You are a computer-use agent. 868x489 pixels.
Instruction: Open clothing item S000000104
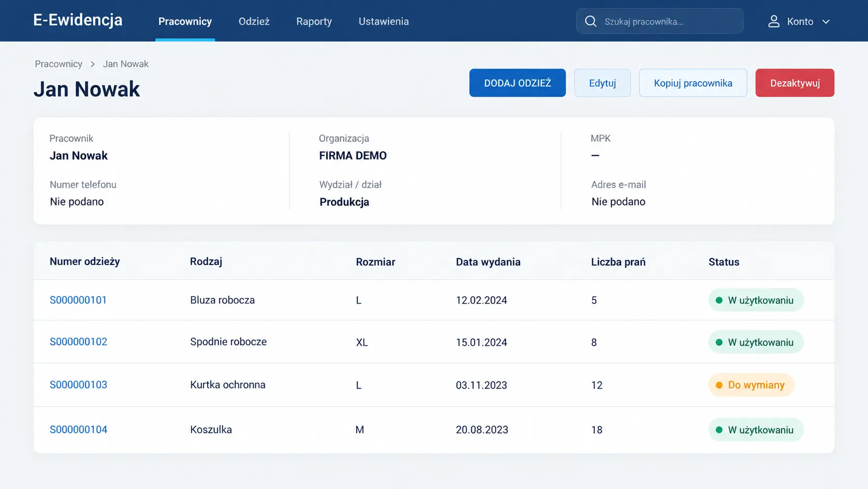[x=78, y=430]
